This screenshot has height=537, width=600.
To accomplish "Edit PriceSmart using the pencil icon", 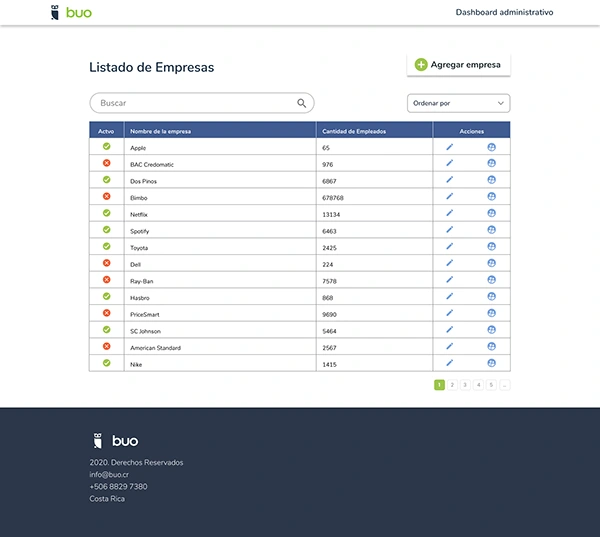I will (450, 313).
